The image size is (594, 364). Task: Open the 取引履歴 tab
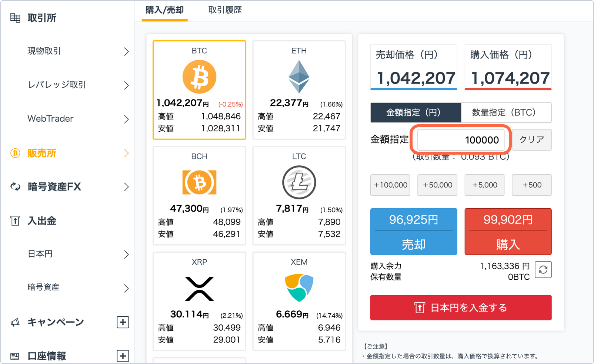(x=225, y=10)
